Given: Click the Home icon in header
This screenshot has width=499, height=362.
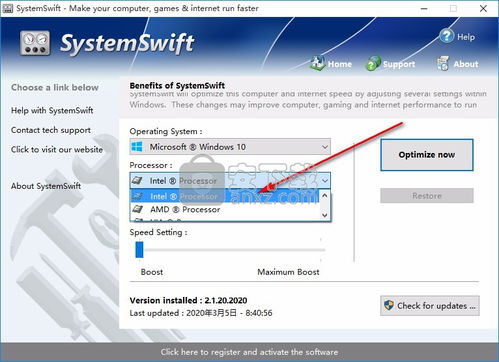Looking at the screenshot, I should click(318, 63).
